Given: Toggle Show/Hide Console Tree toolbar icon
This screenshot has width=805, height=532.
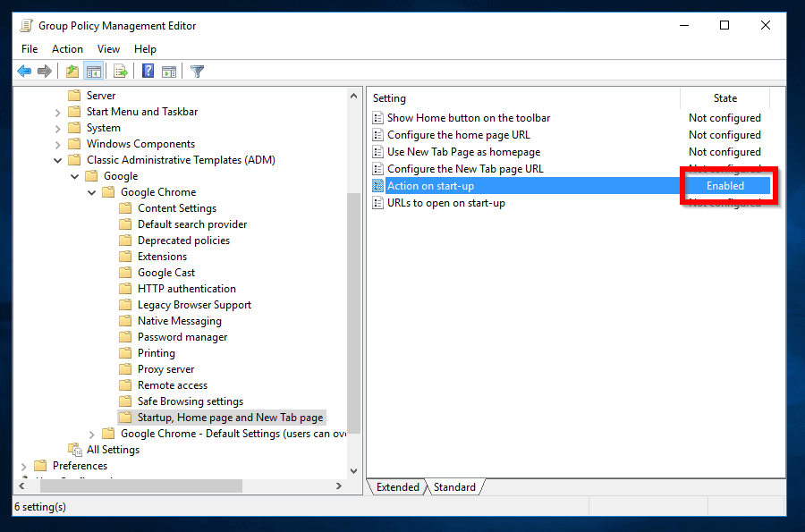Looking at the screenshot, I should [x=93, y=72].
